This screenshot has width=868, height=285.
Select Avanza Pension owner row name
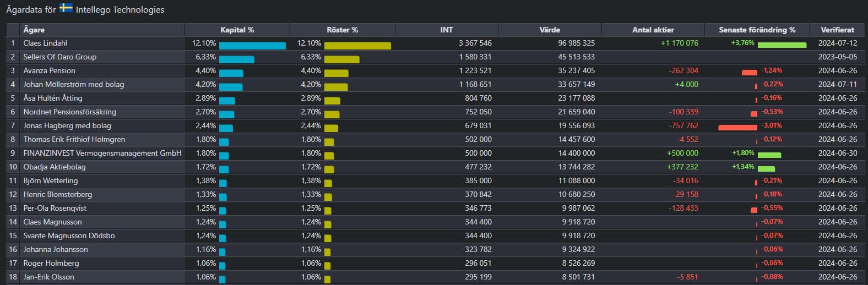tap(49, 70)
